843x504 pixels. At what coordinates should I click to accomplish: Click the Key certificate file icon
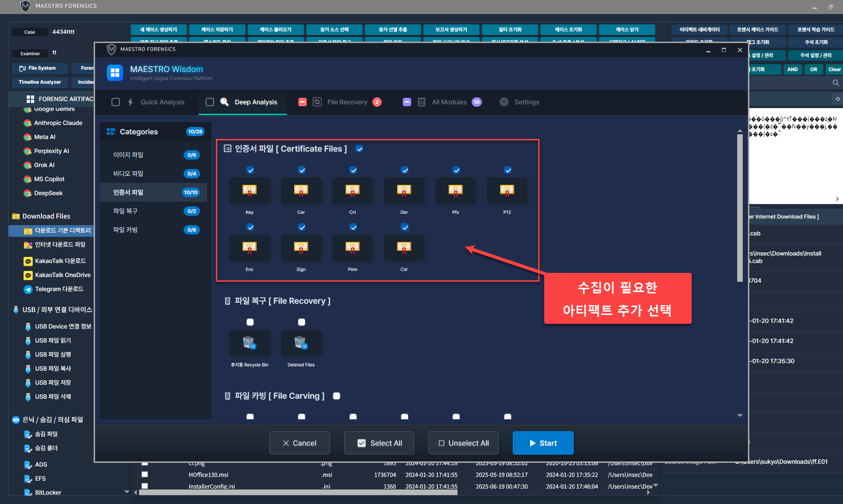tap(249, 191)
